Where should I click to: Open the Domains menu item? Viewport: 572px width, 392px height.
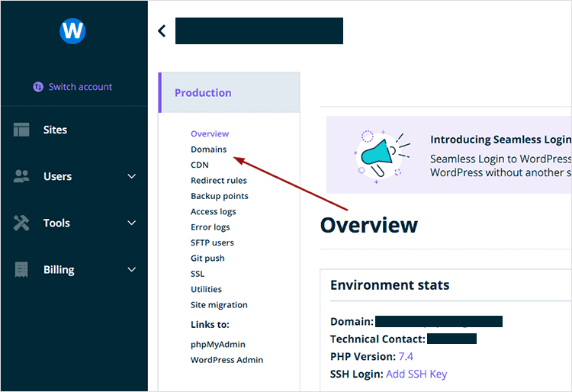click(208, 149)
